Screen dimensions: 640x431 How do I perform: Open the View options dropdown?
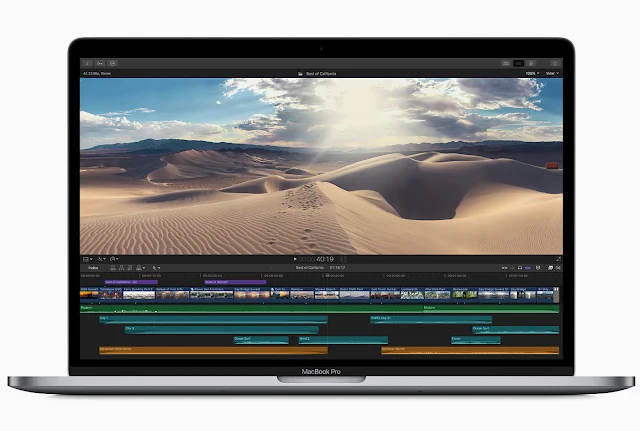tap(552, 73)
